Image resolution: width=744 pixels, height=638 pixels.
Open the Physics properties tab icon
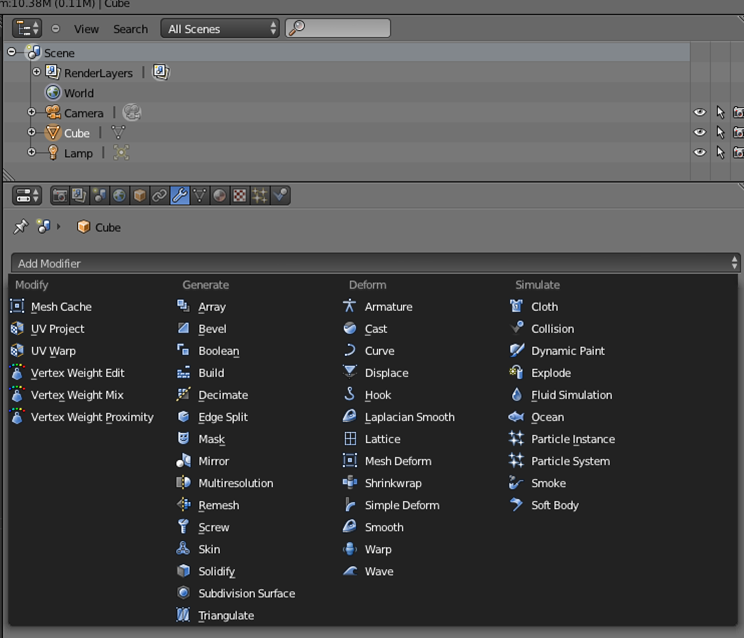click(280, 196)
